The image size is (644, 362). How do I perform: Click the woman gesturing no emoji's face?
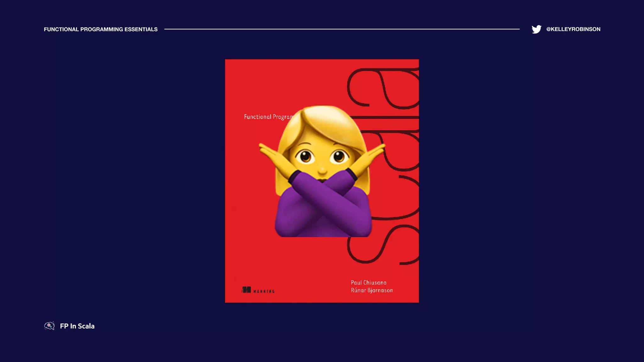point(322,160)
